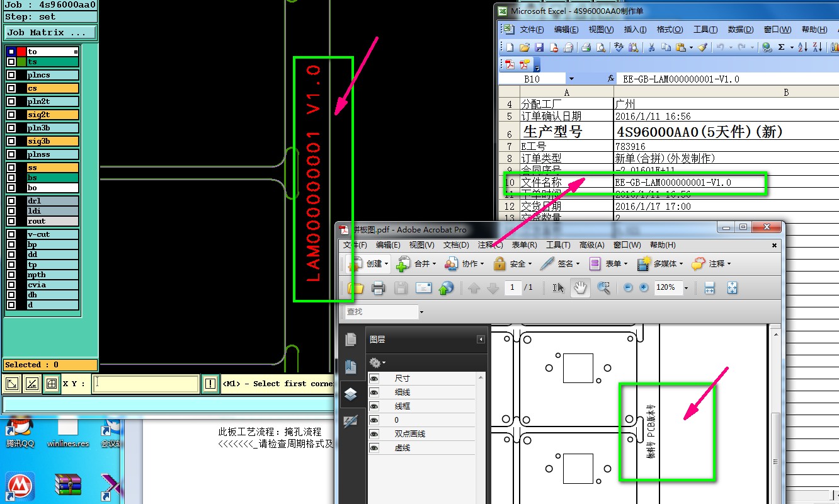
Task: Open Acrobat's Bookmarks panel icon
Action: (x=351, y=367)
